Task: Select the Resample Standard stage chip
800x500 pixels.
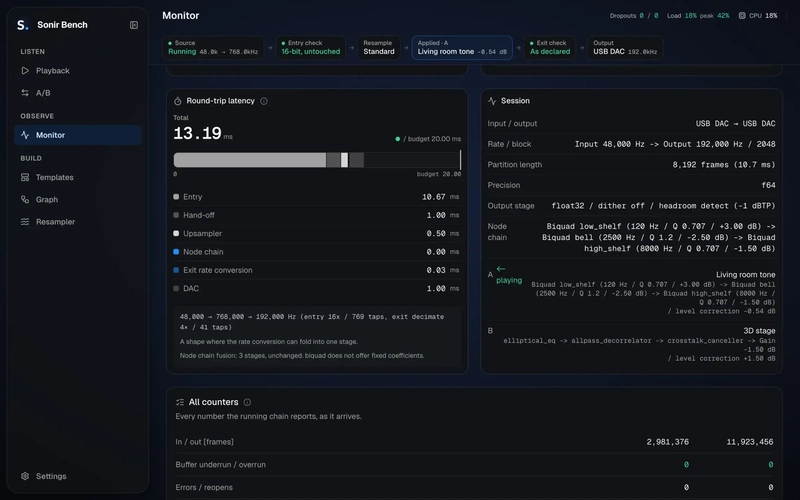Action: [379, 47]
